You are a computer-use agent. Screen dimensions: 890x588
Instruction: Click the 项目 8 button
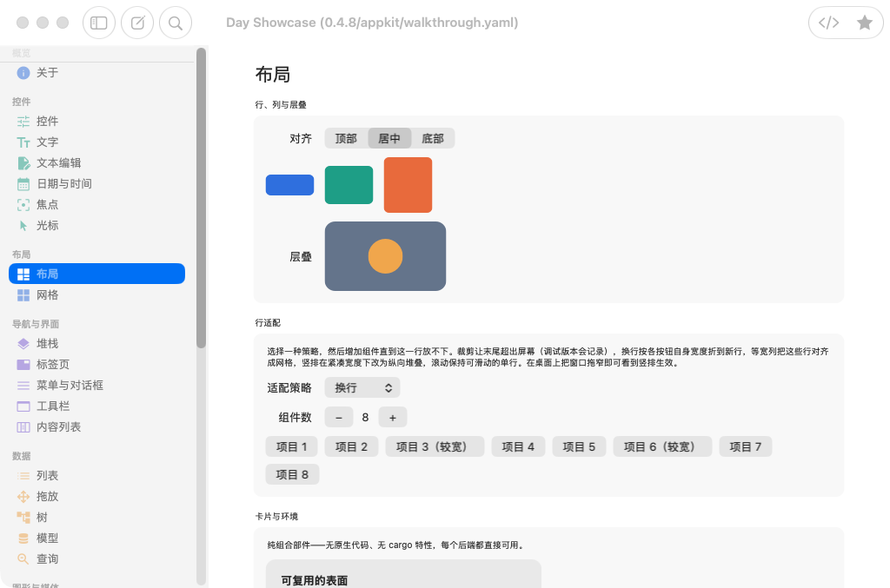point(292,474)
